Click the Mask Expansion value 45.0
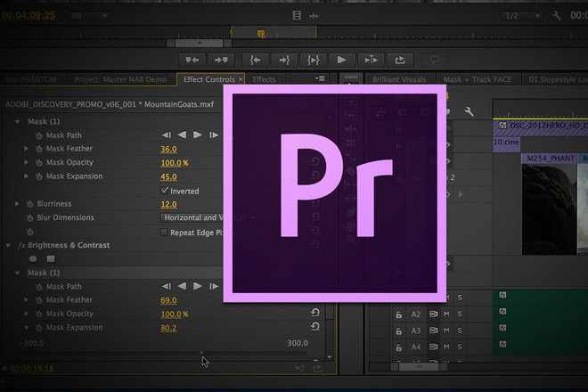 168,176
